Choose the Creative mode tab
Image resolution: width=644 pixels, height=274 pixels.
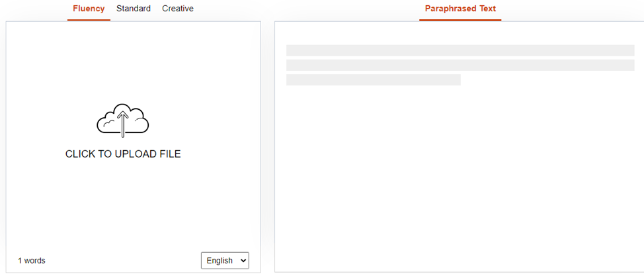coord(178,9)
